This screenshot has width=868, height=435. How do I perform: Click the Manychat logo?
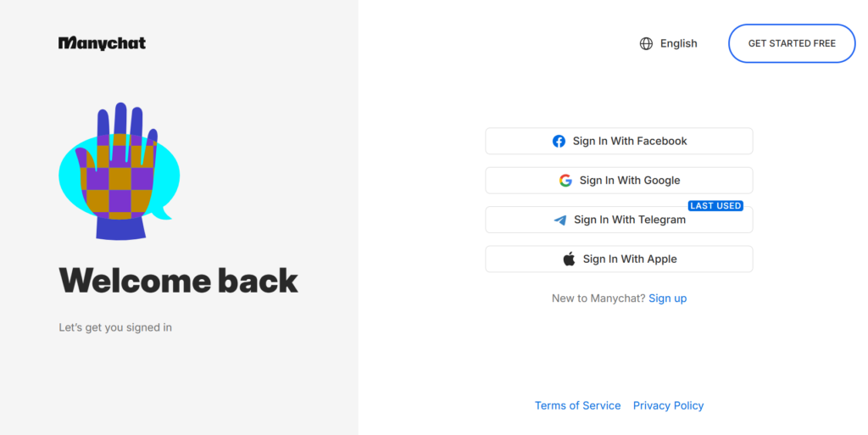point(102,43)
